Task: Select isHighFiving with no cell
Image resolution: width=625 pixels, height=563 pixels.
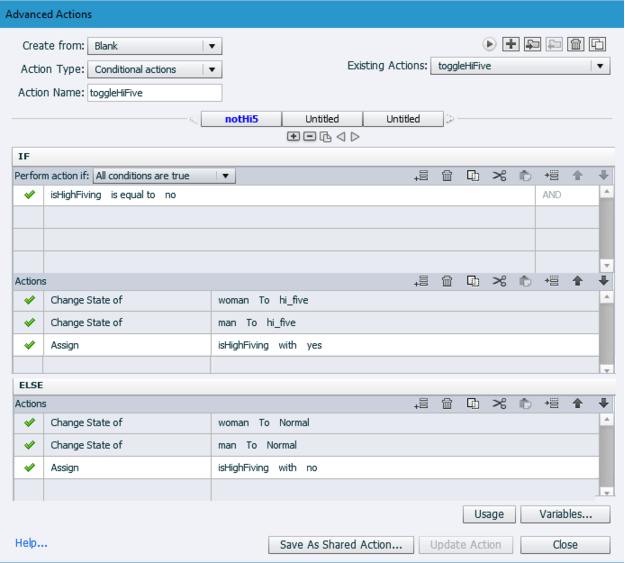Action: click(405, 468)
